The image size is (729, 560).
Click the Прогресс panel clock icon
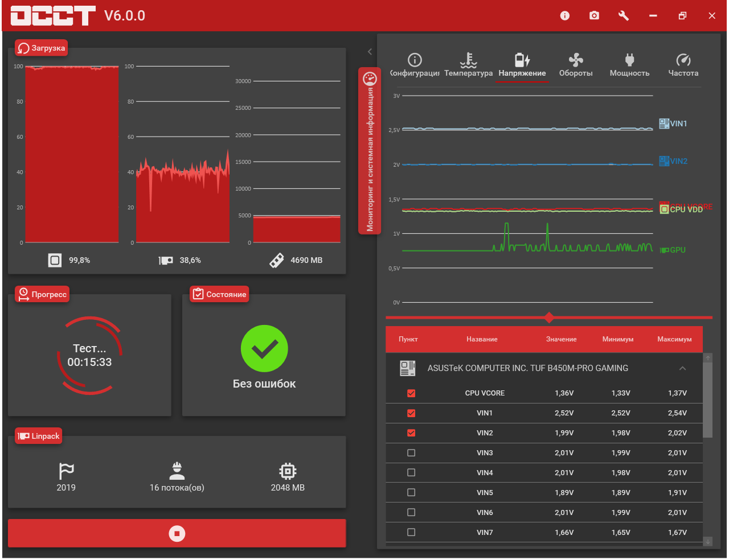tap(23, 294)
